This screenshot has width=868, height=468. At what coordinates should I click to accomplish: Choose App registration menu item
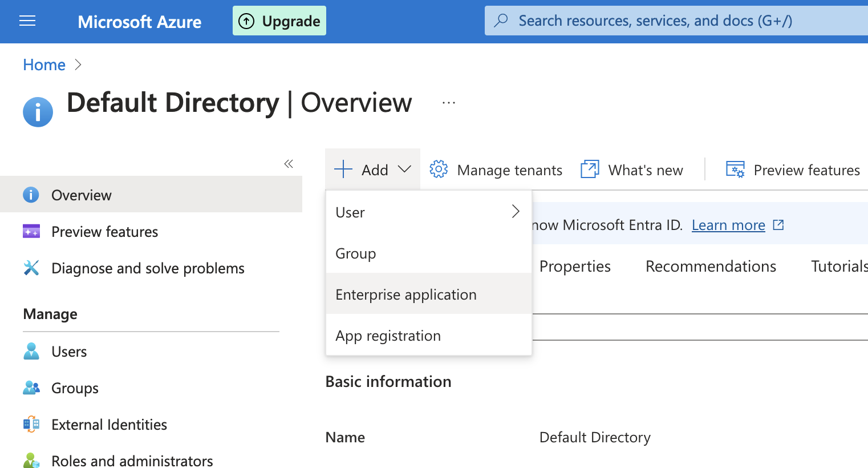point(388,336)
